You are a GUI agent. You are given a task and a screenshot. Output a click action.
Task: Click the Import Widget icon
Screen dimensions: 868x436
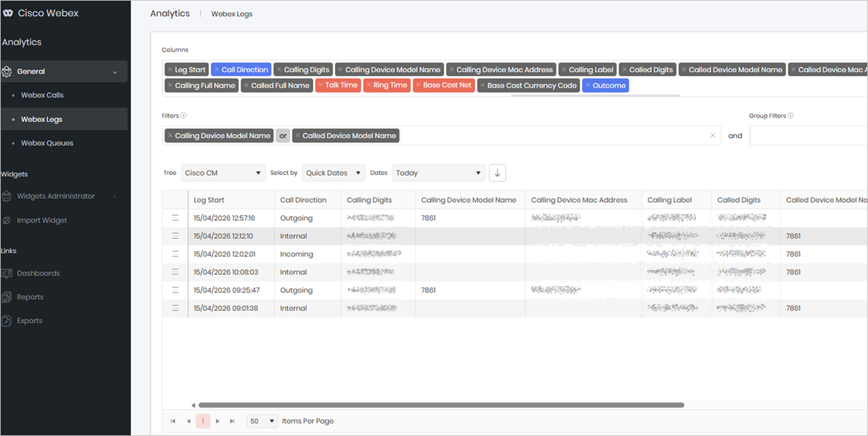point(7,220)
